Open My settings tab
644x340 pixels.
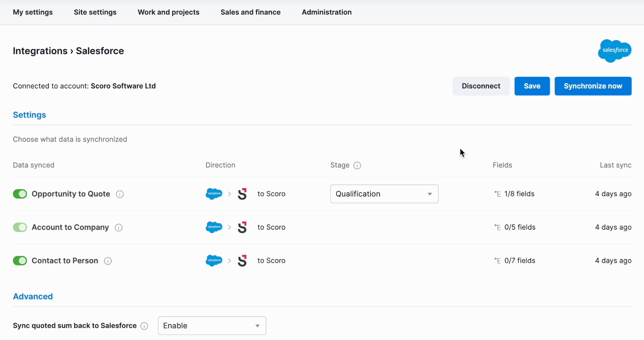33,12
